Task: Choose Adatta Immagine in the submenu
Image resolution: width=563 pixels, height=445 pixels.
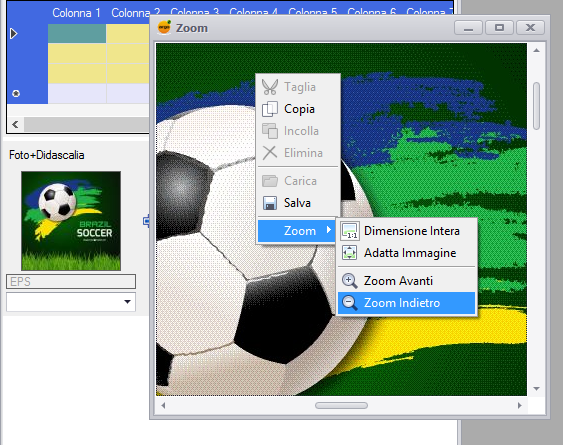Action: tap(406, 253)
